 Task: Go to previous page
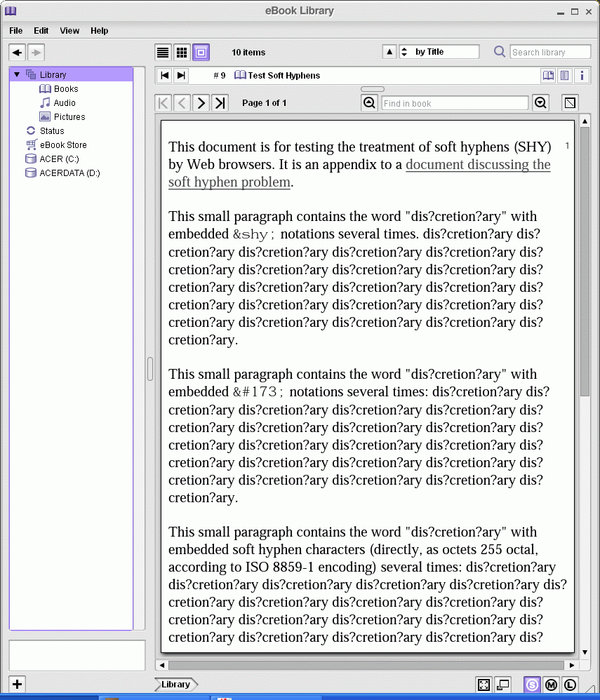(x=182, y=103)
